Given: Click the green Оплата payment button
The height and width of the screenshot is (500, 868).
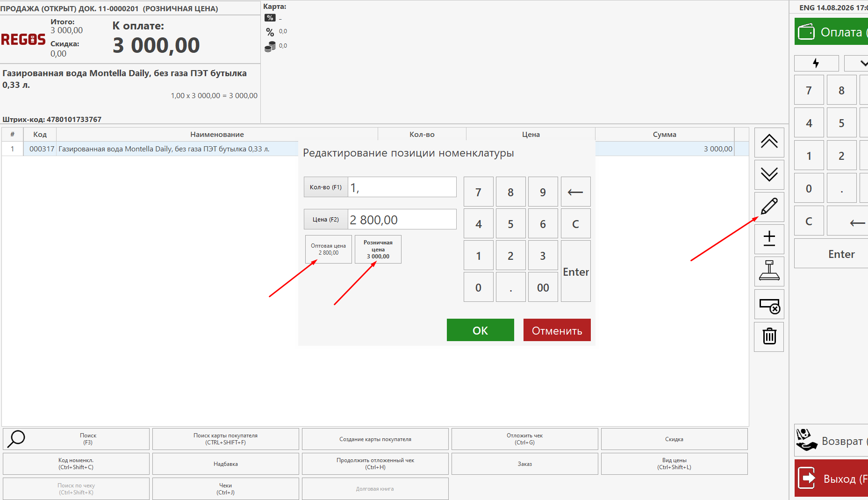Looking at the screenshot, I should pyautogui.click(x=831, y=32).
